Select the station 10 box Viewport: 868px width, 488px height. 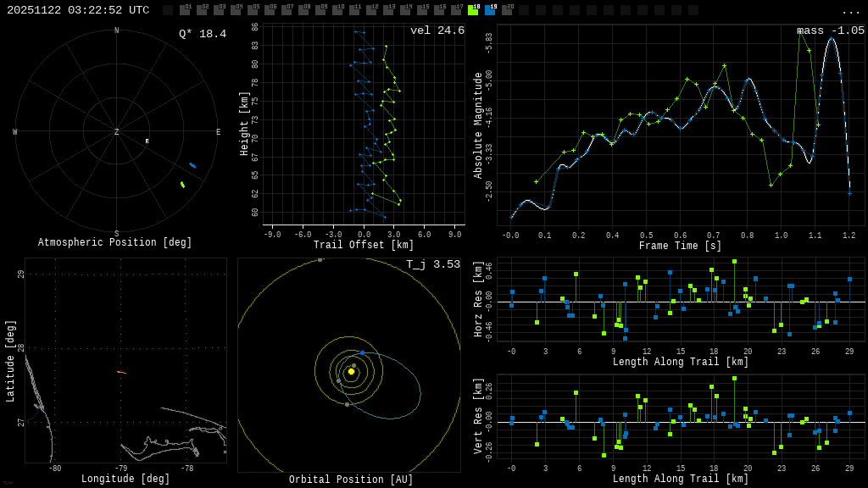point(337,10)
